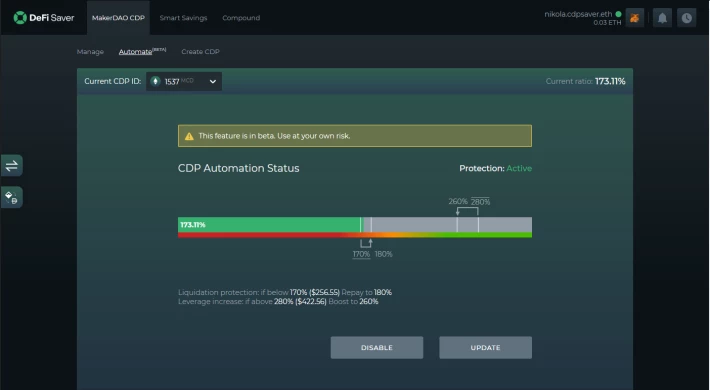
Task: Expand the Current CDP ID dropdown
Action: (x=184, y=82)
